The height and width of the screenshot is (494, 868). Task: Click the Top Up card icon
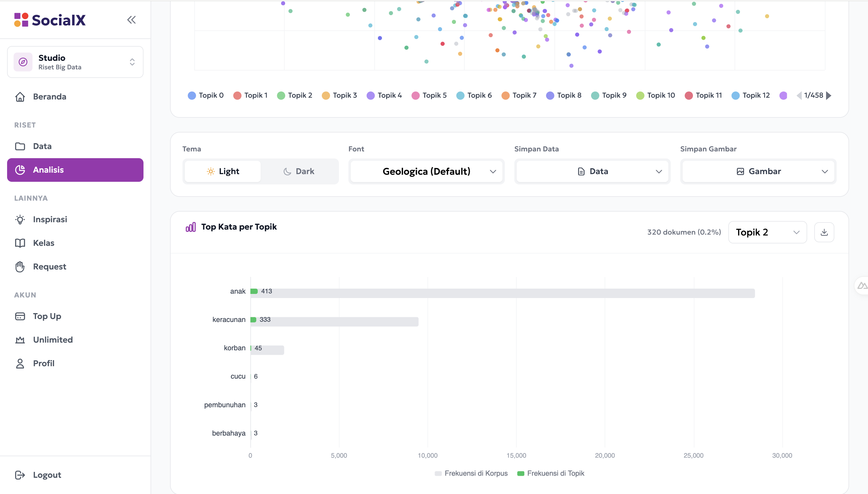(20, 316)
